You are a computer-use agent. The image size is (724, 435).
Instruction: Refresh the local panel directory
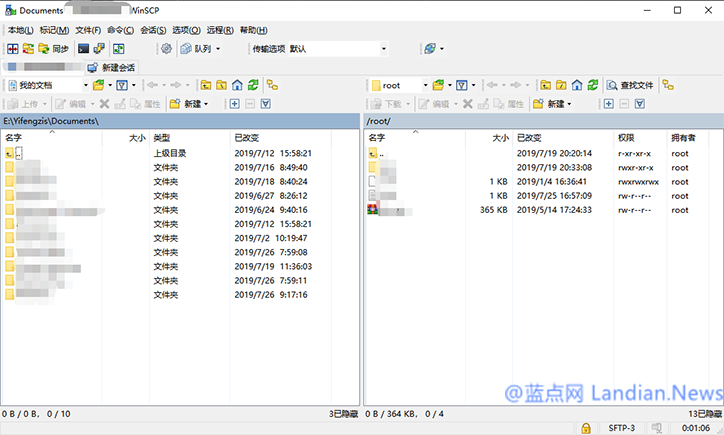click(254, 86)
